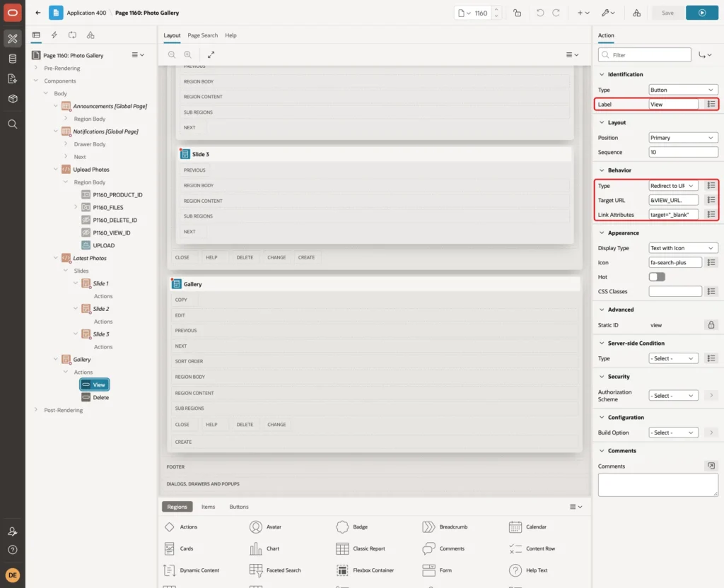Image resolution: width=724 pixels, height=588 pixels.
Task: Open the DE user avatar menu
Action: [x=13, y=575]
